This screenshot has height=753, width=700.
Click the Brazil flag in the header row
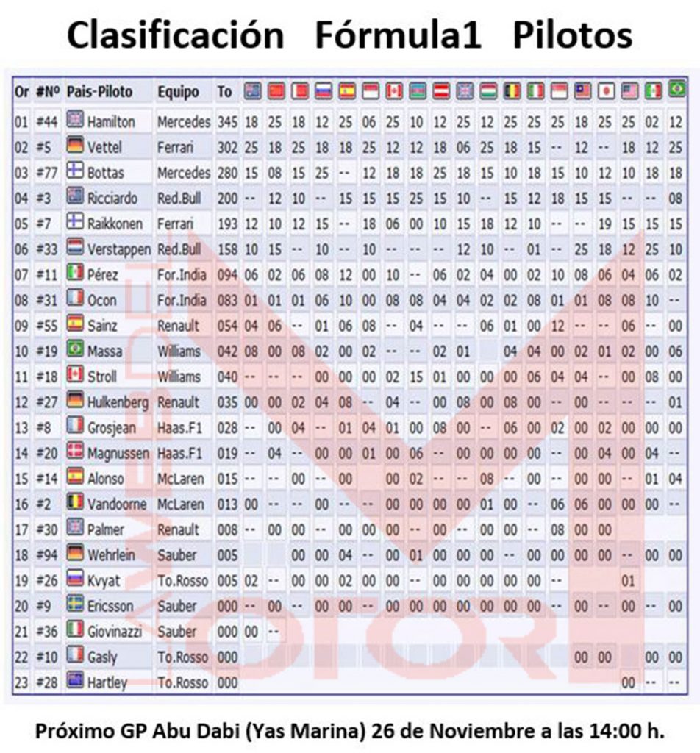[x=676, y=91]
